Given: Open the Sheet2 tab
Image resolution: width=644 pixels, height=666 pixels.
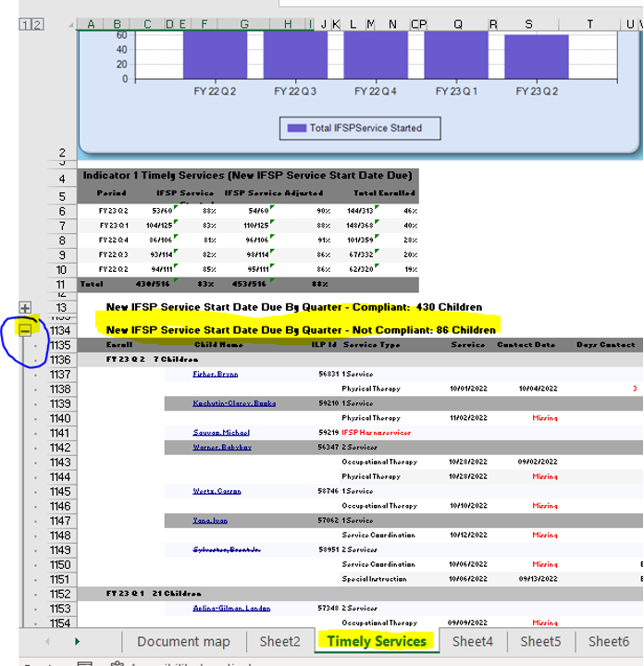Looking at the screenshot, I should tap(279, 641).
